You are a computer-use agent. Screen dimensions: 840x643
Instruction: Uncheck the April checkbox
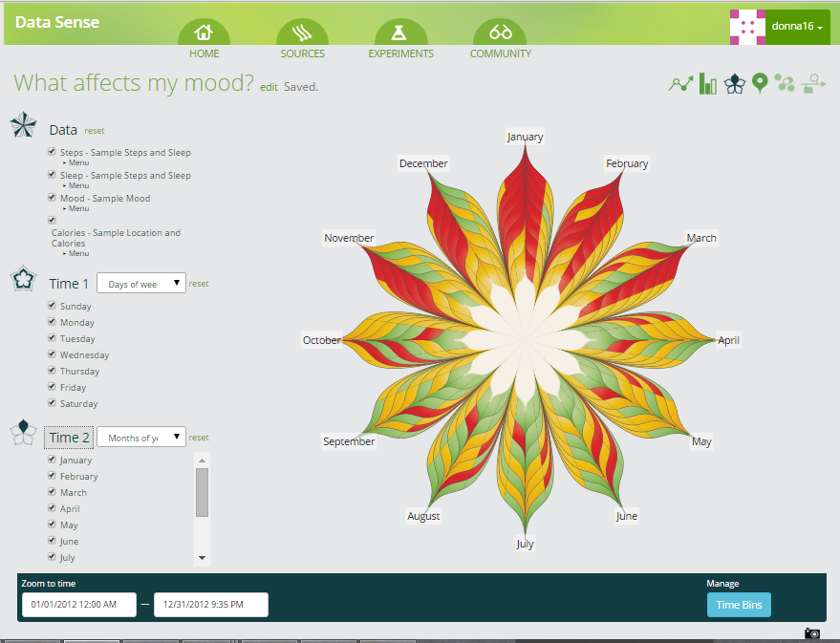(x=52, y=507)
